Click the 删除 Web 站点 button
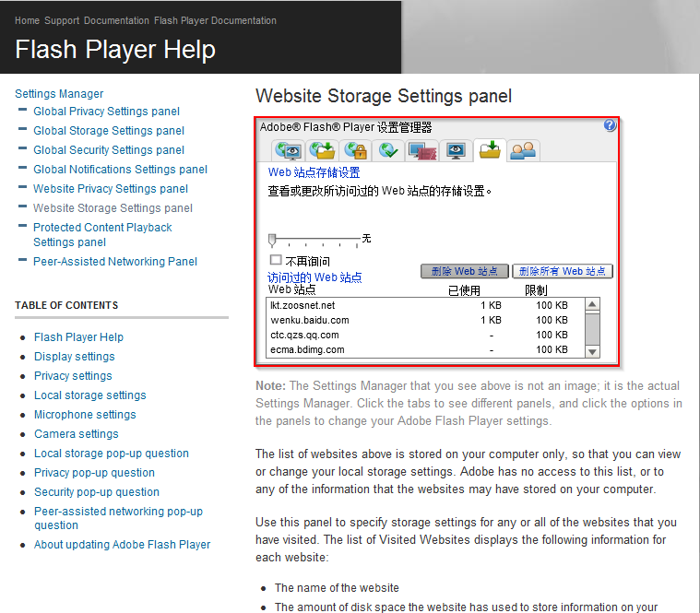 (x=464, y=271)
